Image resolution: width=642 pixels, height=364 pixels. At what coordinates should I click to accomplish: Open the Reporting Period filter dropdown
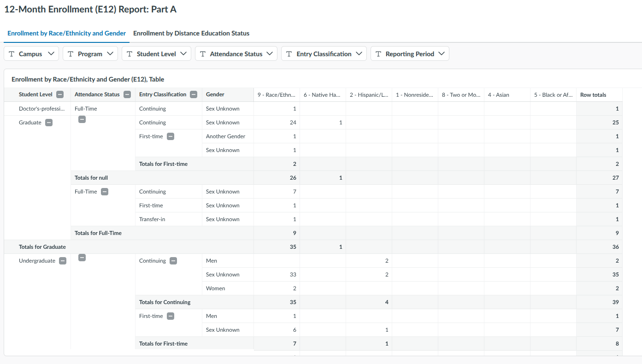(410, 53)
